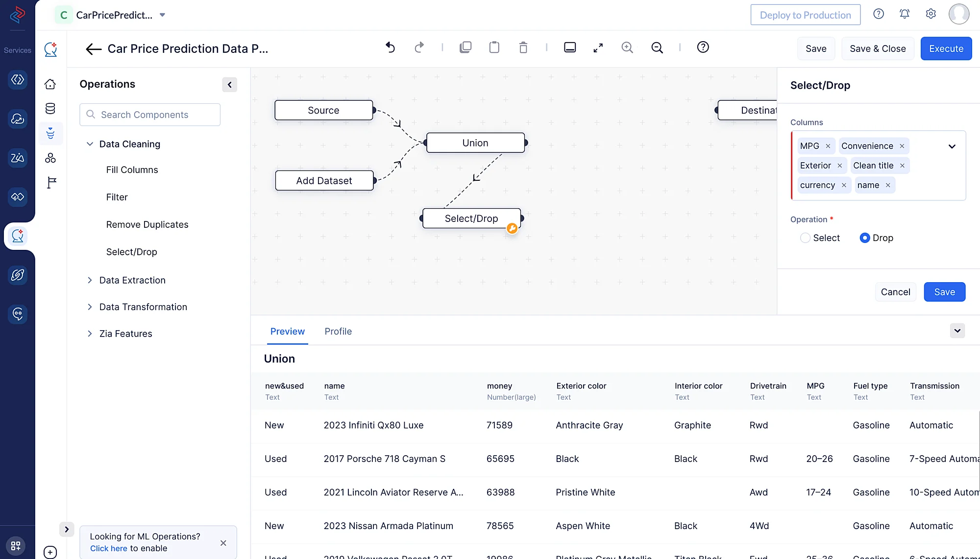Collapse the Operations panel
The height and width of the screenshot is (559, 980).
tap(229, 84)
